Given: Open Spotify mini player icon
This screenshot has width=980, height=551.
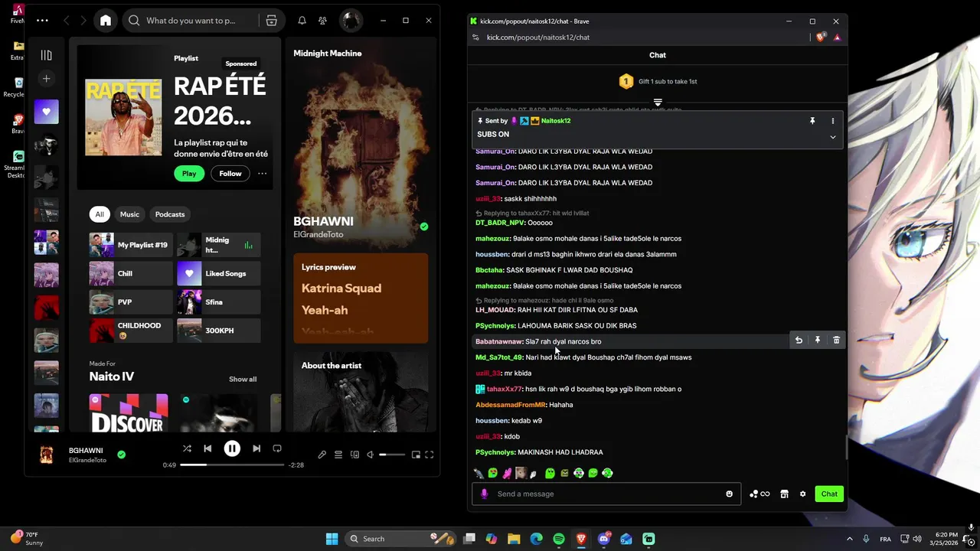Looking at the screenshot, I should point(416,455).
